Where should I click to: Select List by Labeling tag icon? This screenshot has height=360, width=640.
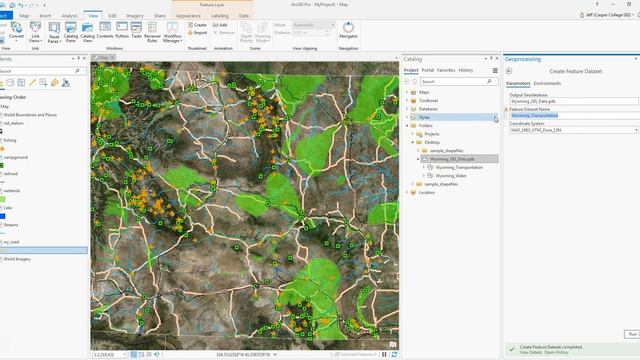click(x=54, y=83)
